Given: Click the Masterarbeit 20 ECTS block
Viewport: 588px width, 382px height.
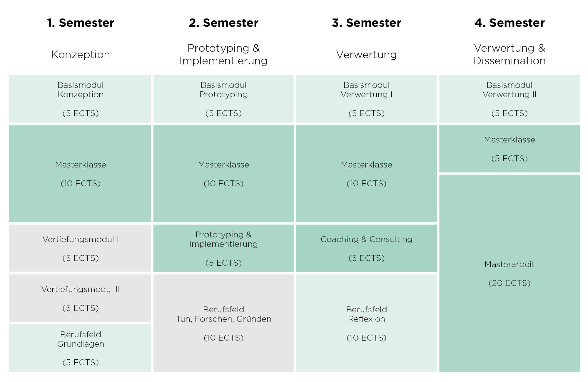Looking at the screenshot, I should point(510,273).
